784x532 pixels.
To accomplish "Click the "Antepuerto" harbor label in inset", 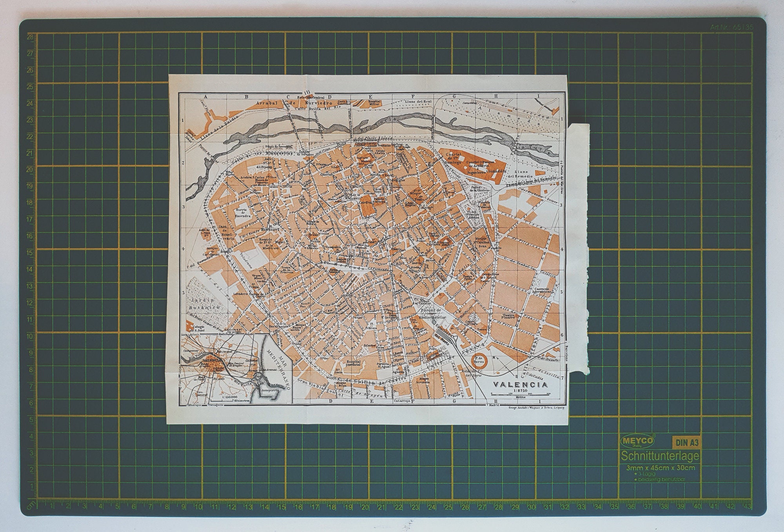I will coord(270,391).
